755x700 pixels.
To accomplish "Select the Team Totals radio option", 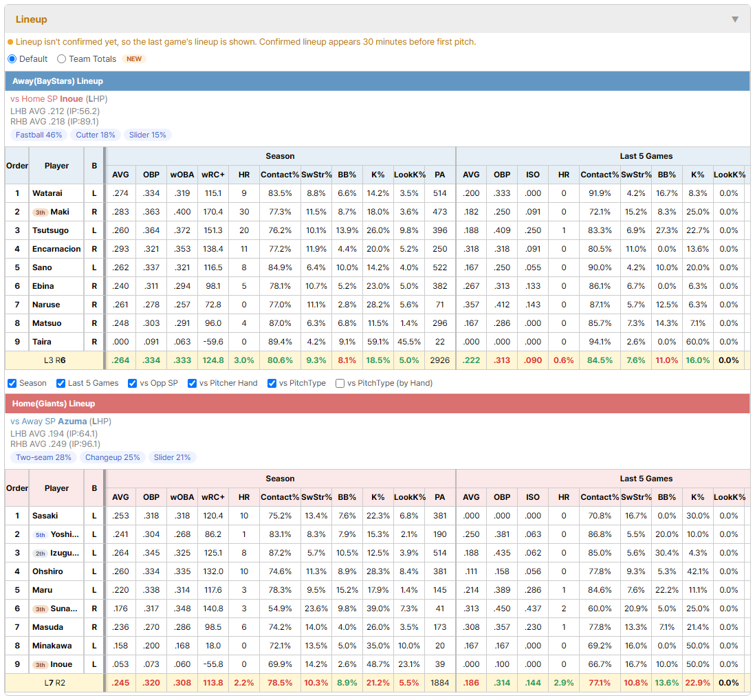I will coord(61,58).
